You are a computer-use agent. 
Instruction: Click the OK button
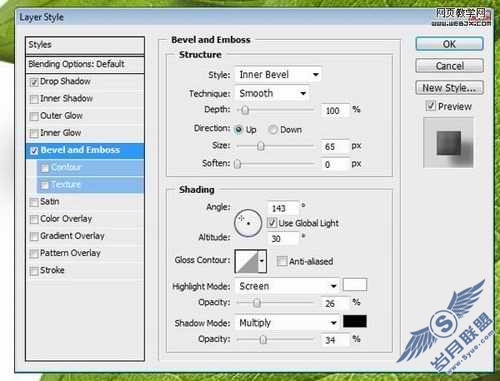[x=449, y=44]
